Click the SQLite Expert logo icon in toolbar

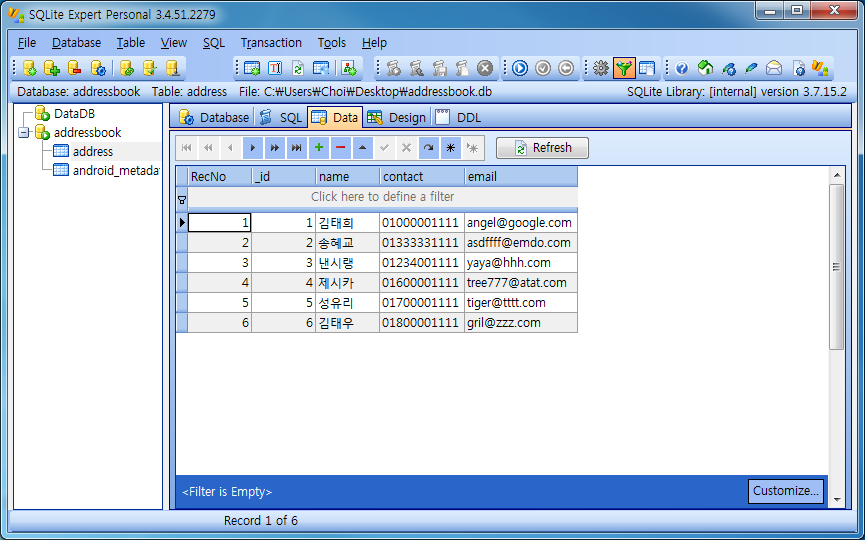click(x=820, y=68)
